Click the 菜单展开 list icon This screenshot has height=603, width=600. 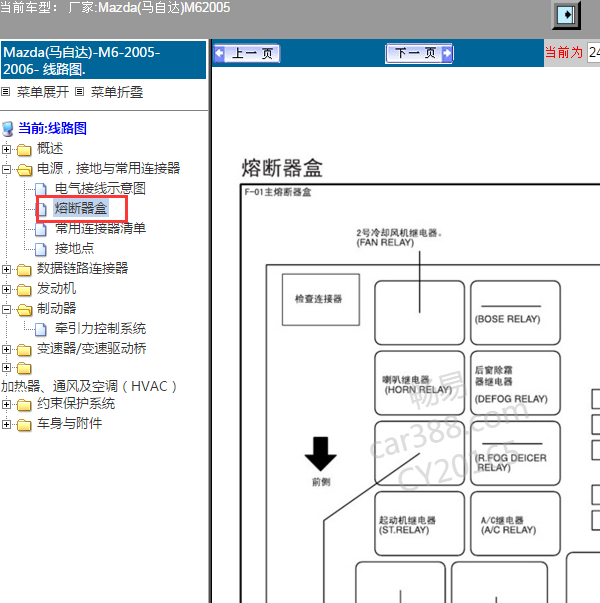(x=5, y=92)
